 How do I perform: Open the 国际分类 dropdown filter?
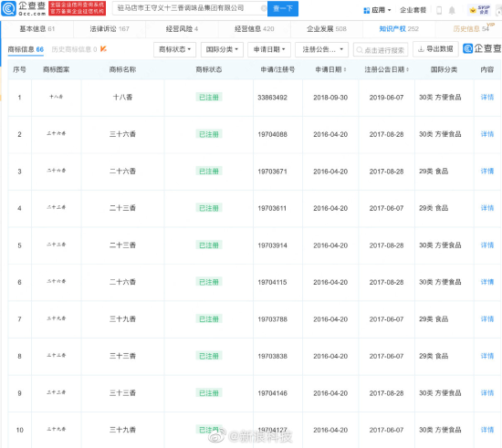click(222, 49)
